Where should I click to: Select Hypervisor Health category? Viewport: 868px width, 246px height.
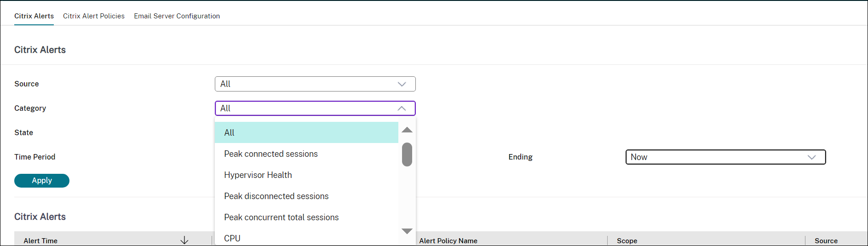pos(258,175)
